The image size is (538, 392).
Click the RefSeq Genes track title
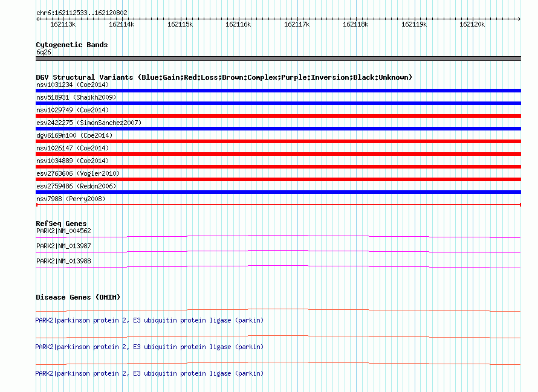tap(61, 223)
